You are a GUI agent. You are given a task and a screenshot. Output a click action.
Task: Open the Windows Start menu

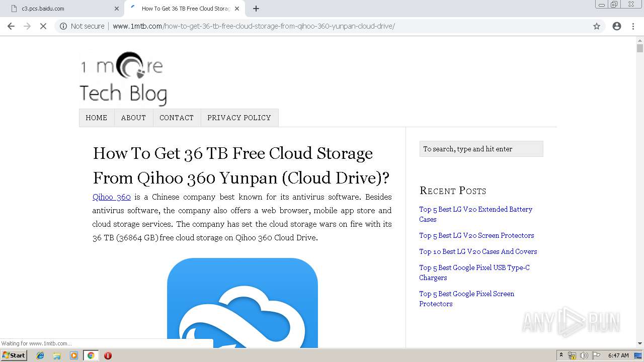14,355
